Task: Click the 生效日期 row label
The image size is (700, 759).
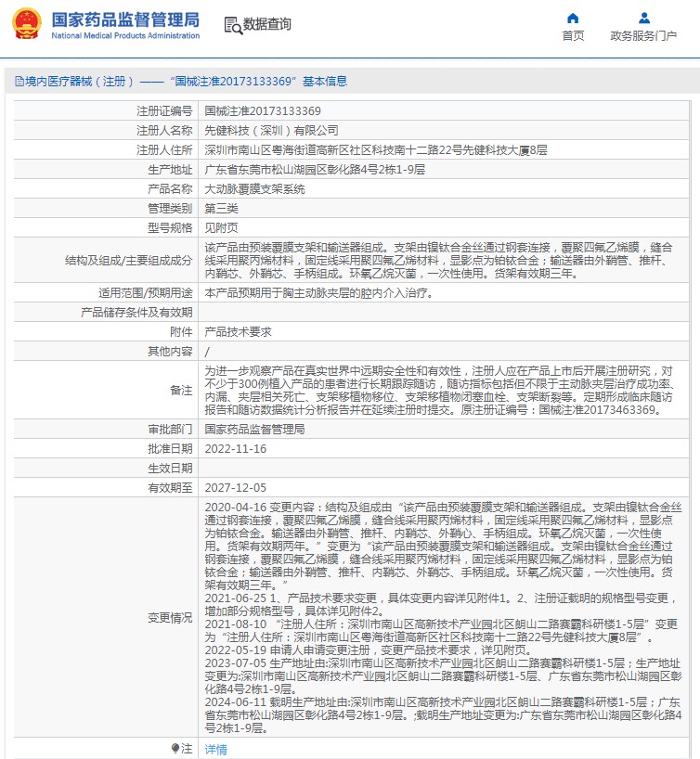Action: [x=170, y=468]
